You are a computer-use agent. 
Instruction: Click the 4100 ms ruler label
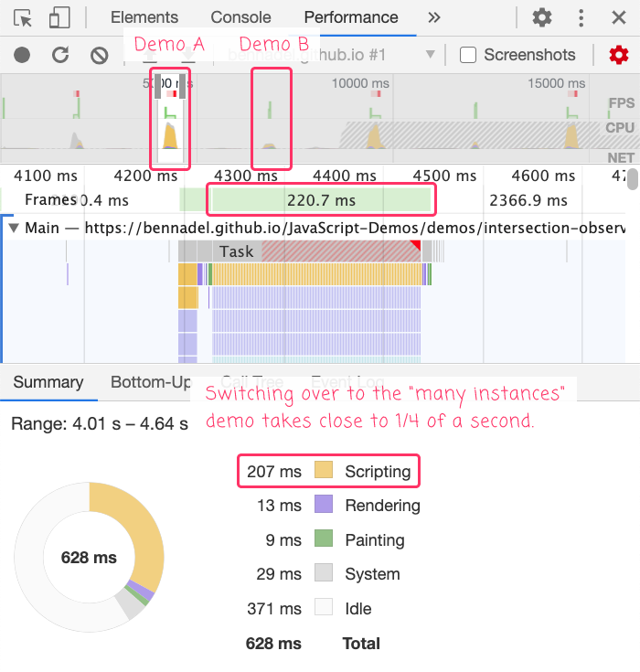click(46, 176)
